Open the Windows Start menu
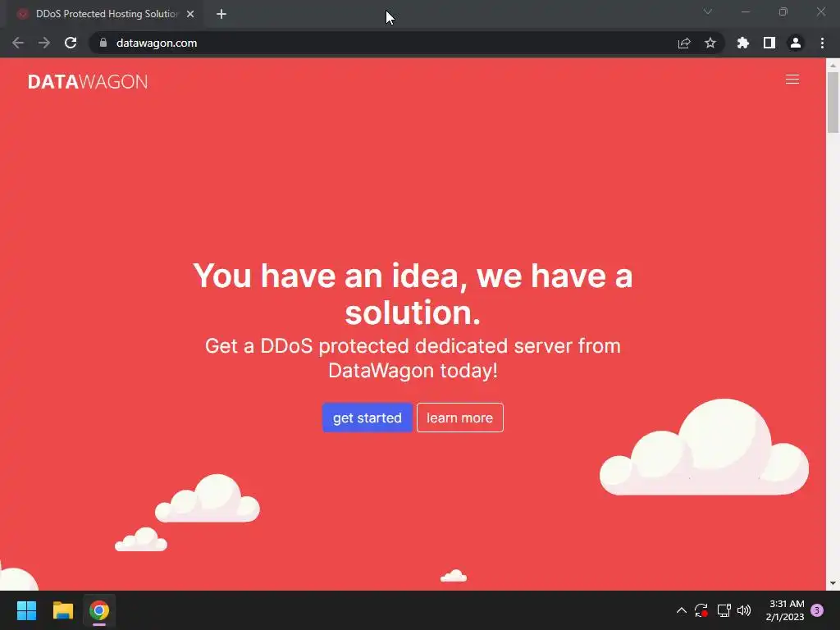This screenshot has width=840, height=630. 26,610
